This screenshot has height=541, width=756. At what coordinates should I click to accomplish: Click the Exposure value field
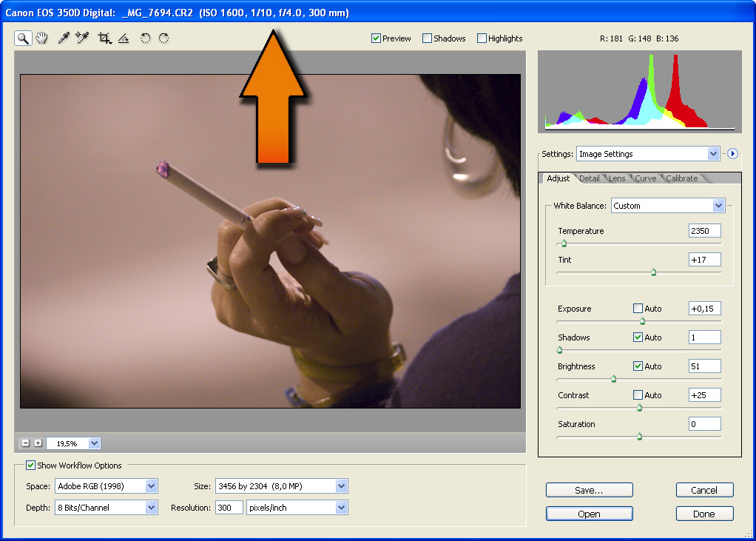point(704,308)
